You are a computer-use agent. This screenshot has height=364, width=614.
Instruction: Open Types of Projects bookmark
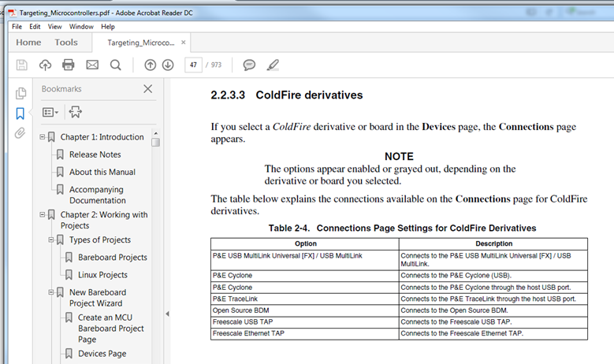[x=100, y=240]
